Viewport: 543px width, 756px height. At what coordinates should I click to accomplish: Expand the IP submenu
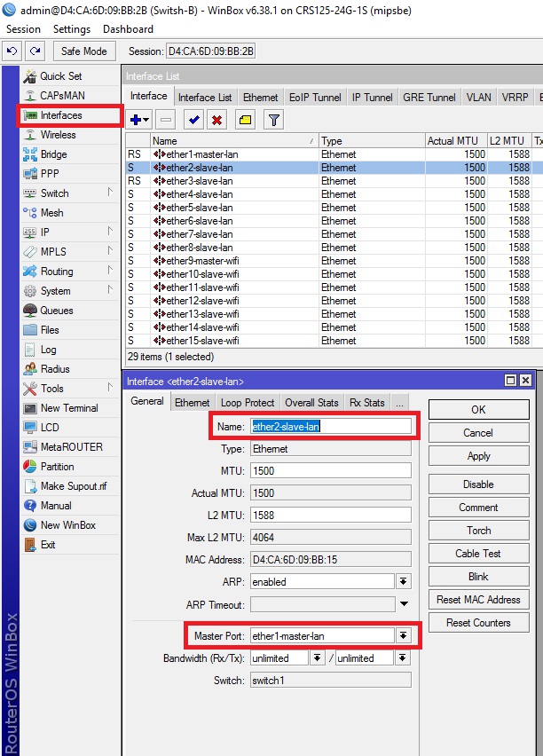(110, 232)
